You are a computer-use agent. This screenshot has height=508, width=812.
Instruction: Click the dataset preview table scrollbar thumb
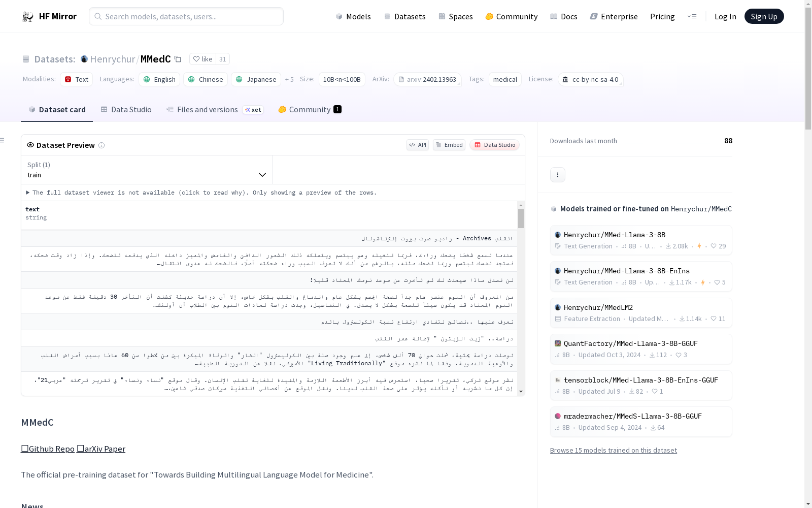[521, 218]
